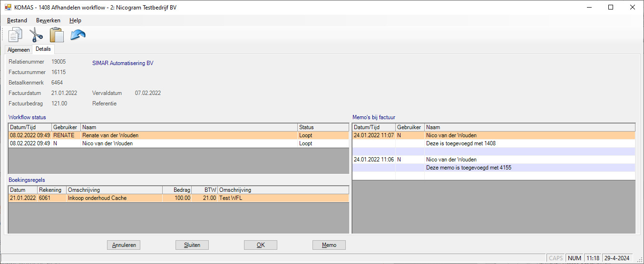Click memo text 'Deze is toegevoegd met 1408'
This screenshot has height=264, width=644.
(461, 143)
